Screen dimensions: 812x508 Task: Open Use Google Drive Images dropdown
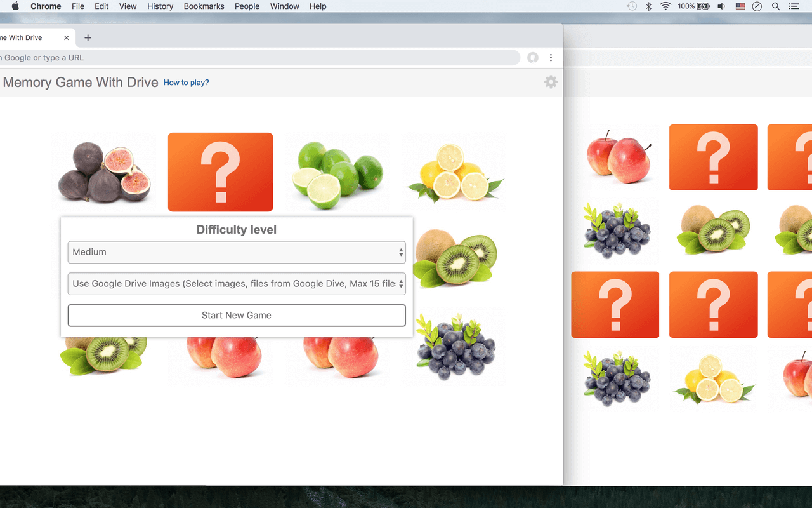click(236, 284)
